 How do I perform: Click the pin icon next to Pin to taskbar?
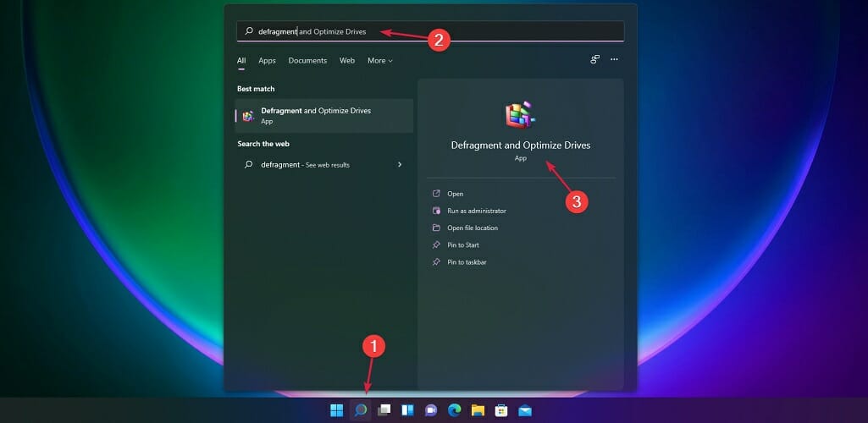pyautogui.click(x=436, y=262)
